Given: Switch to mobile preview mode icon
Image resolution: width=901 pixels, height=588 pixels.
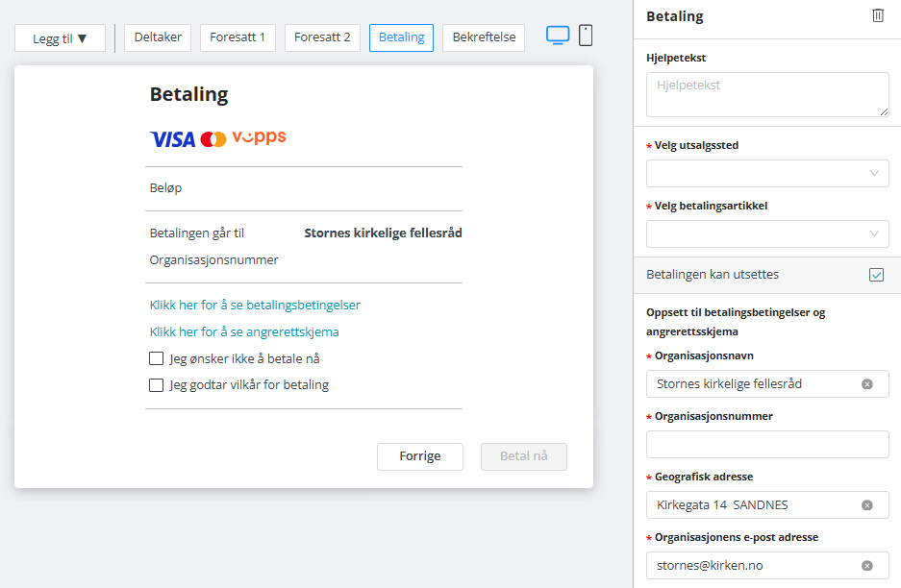Looking at the screenshot, I should click(586, 36).
